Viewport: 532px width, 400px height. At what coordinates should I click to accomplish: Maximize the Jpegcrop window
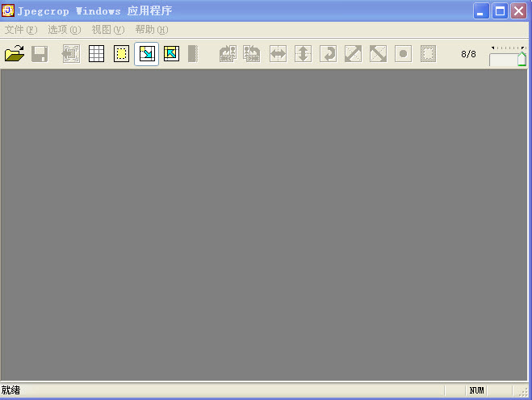(x=500, y=11)
